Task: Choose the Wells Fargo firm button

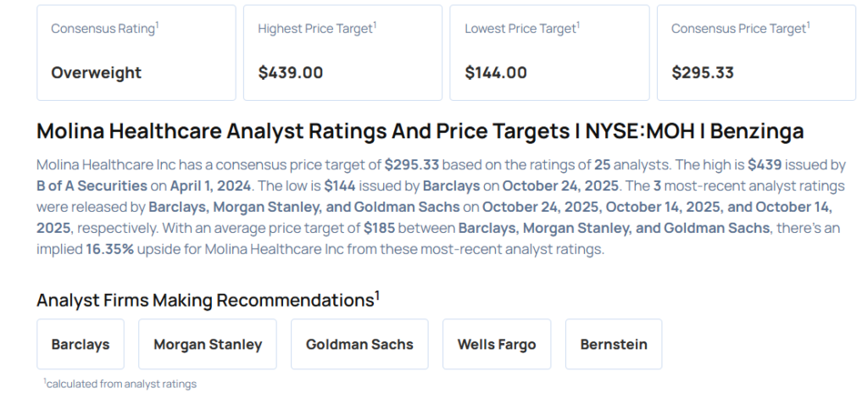Action: (497, 344)
